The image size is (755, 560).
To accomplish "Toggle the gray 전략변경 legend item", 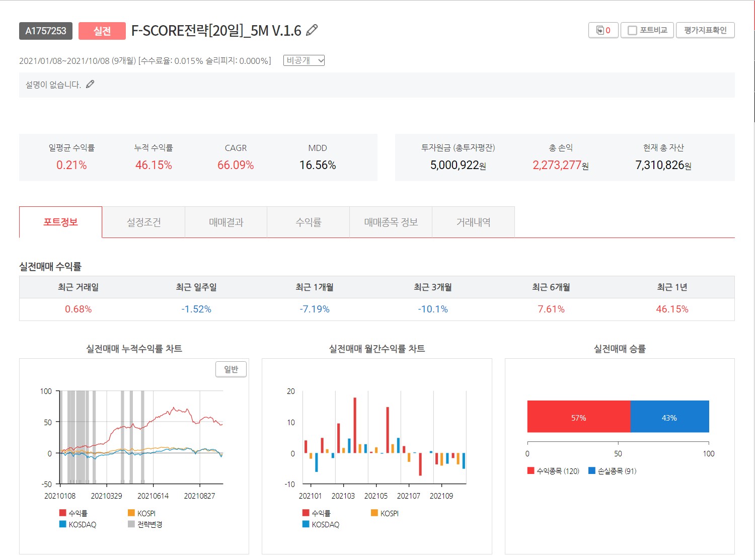I will click(145, 524).
